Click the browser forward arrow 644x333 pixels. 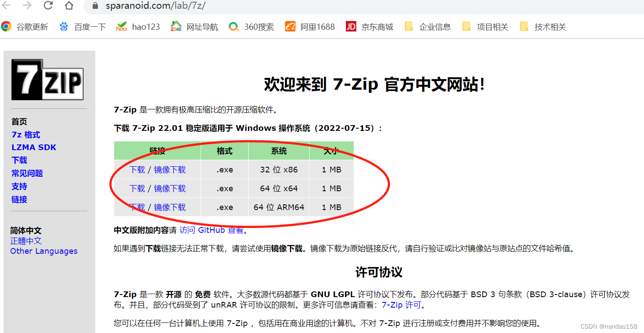pos(27,6)
